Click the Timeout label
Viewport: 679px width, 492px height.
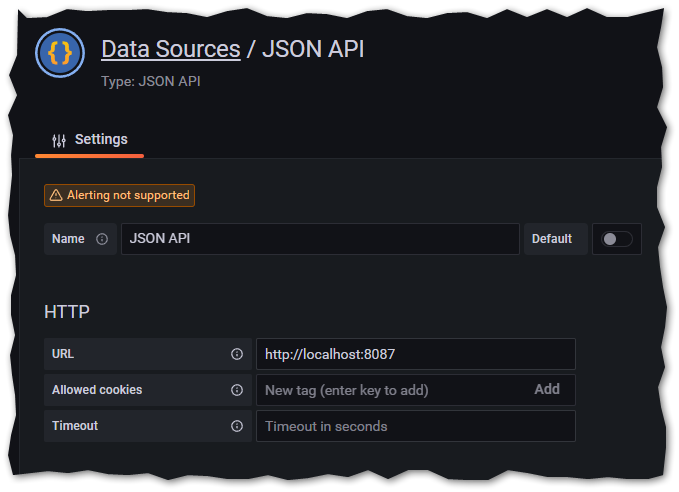[75, 426]
